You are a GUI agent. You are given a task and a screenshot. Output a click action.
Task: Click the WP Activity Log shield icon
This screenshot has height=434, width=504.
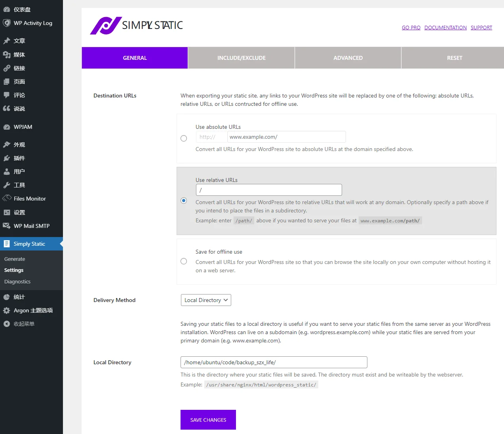pyautogui.click(x=7, y=23)
